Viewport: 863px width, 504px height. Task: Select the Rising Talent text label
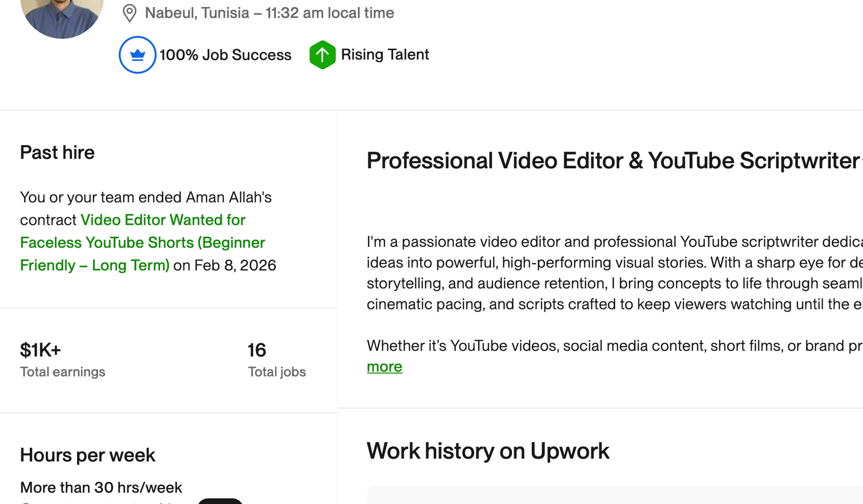383,54
